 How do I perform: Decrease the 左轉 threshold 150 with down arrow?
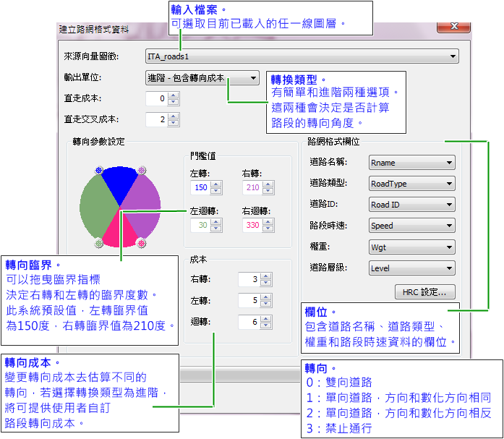tap(216, 191)
